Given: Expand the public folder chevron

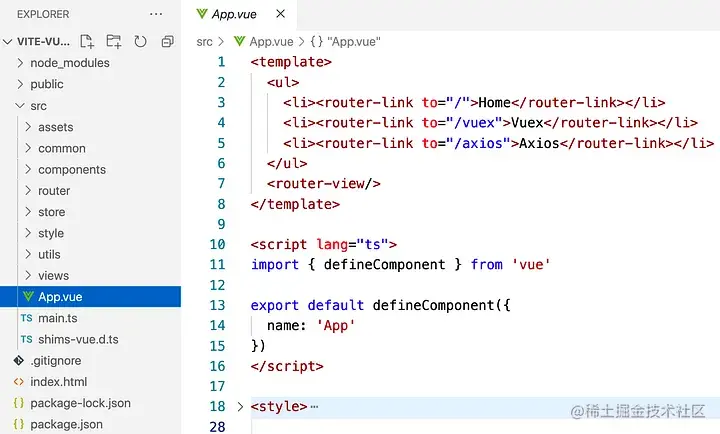Looking at the screenshot, I should click(20, 84).
